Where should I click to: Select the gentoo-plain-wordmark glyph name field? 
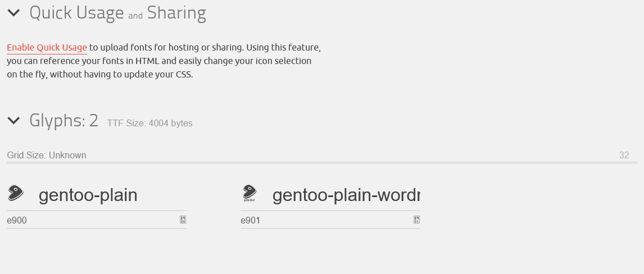tap(346, 195)
